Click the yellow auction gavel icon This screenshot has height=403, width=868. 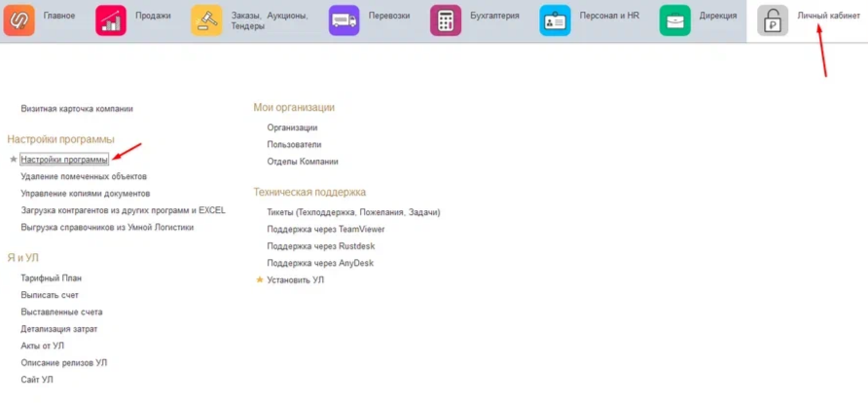206,20
